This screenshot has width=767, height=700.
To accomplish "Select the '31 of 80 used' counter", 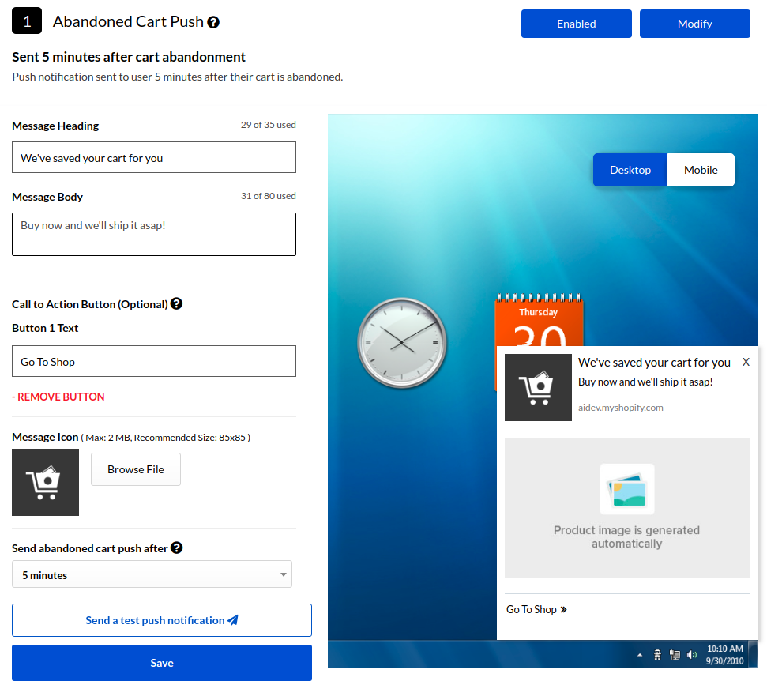I will tap(268, 196).
